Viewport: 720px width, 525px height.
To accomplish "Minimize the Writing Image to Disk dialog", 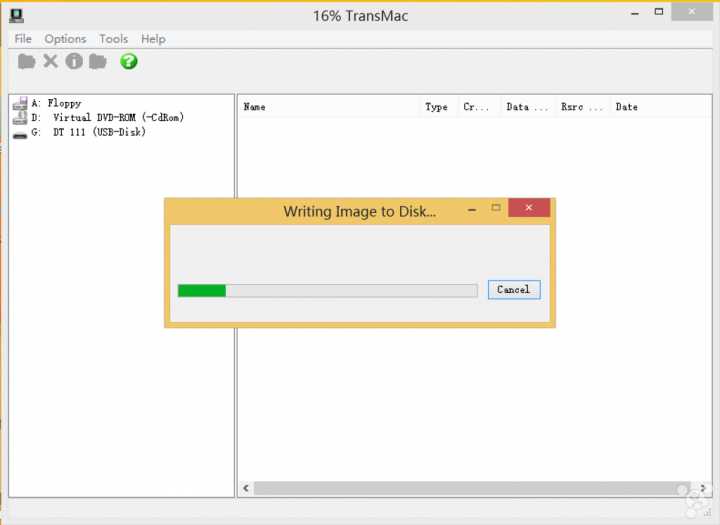I will coord(472,209).
